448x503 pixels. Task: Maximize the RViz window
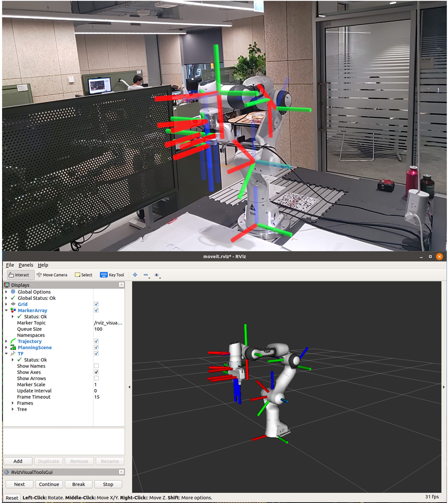point(430,257)
